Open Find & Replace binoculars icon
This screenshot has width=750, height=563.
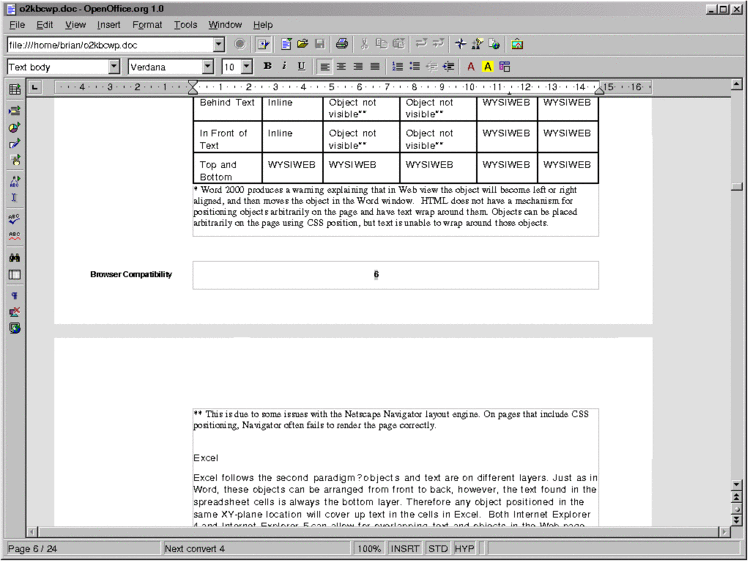point(15,257)
